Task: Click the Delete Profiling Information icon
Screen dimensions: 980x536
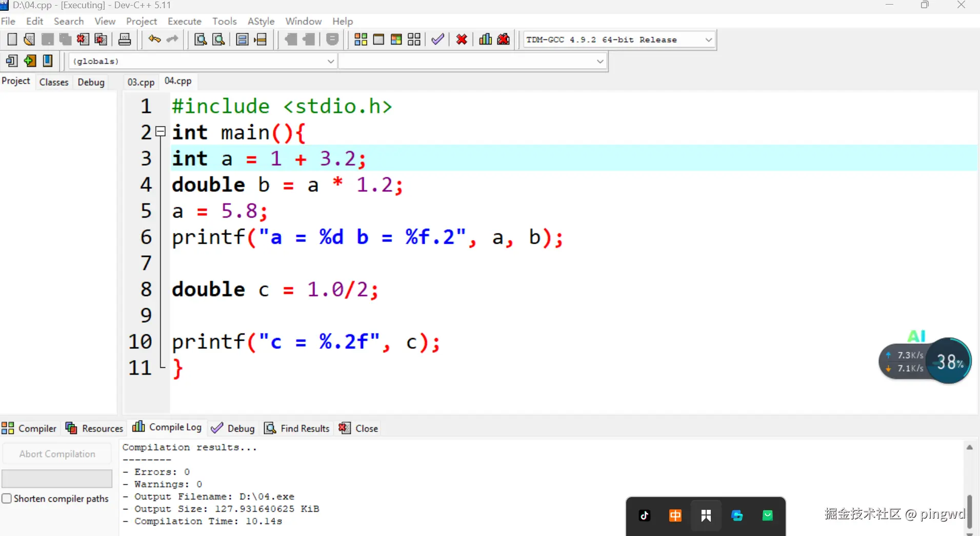Action: coord(504,39)
